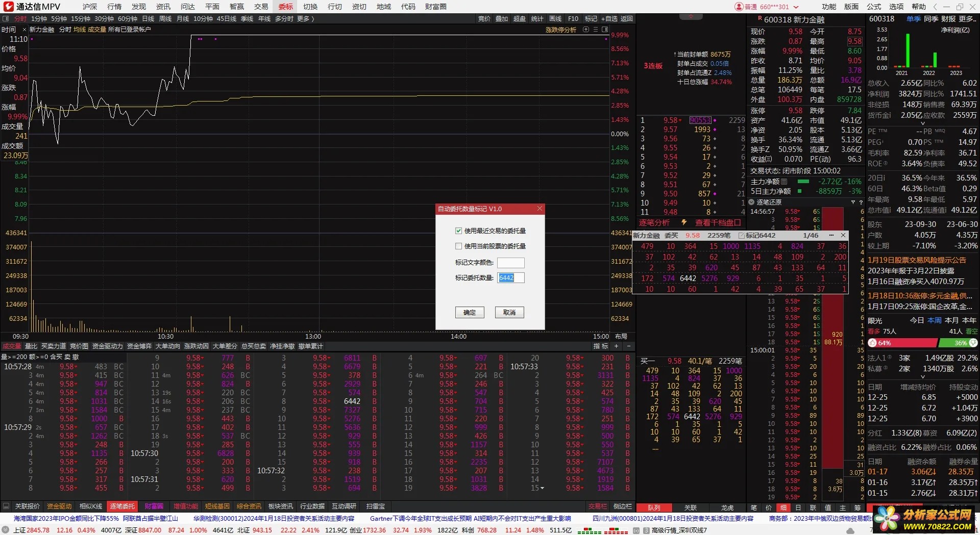Toggle the 侧边栏 sidebar button
Screen dimensions: 980x535
pos(622,506)
